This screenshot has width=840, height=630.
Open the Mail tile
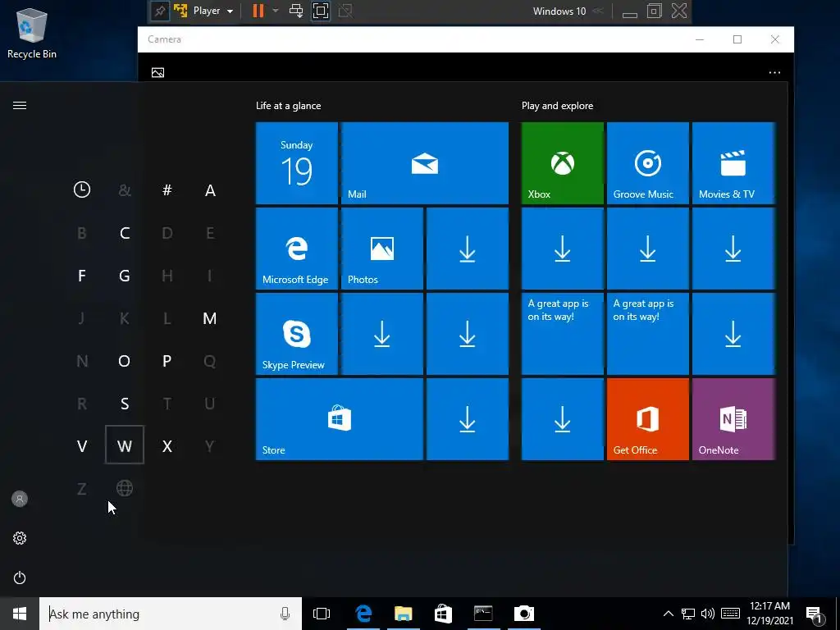[x=425, y=163]
